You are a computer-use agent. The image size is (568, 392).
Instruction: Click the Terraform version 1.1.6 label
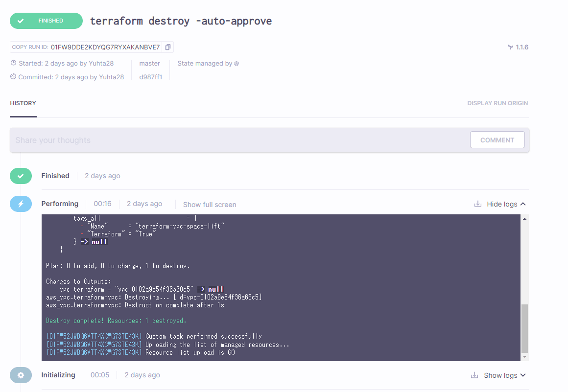[x=518, y=47]
